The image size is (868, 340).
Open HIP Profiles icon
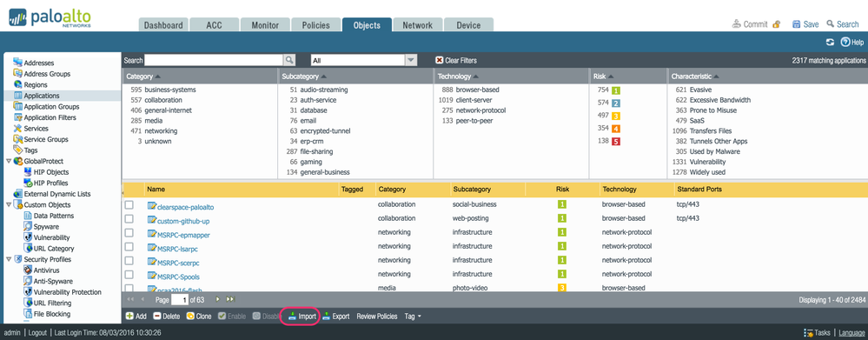[x=28, y=183]
